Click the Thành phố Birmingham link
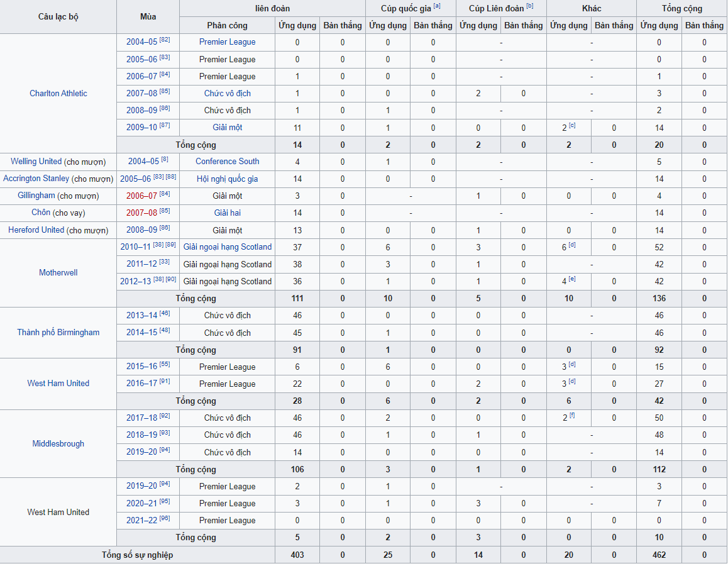 pos(58,333)
